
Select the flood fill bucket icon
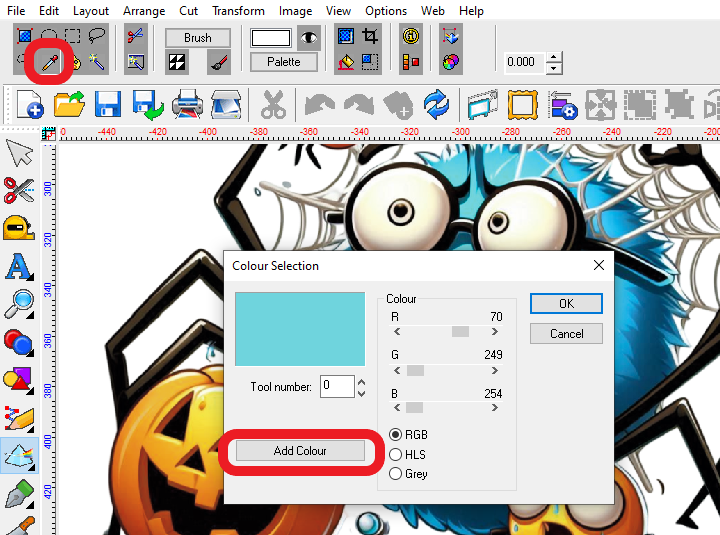346,62
